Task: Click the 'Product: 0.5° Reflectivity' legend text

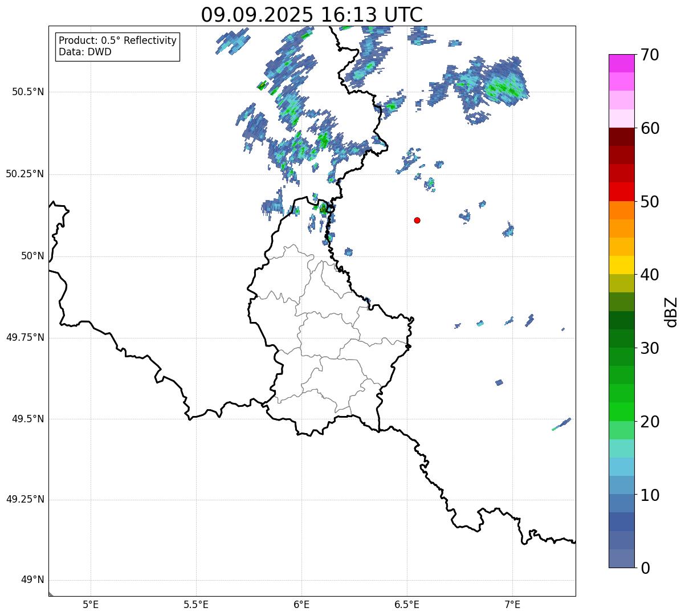Action: click(117, 41)
